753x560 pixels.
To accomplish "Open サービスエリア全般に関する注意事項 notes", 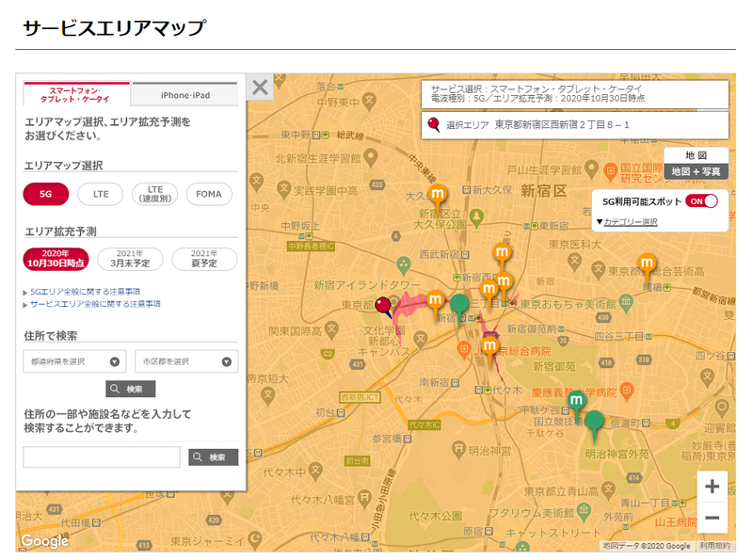I will click(x=95, y=304).
